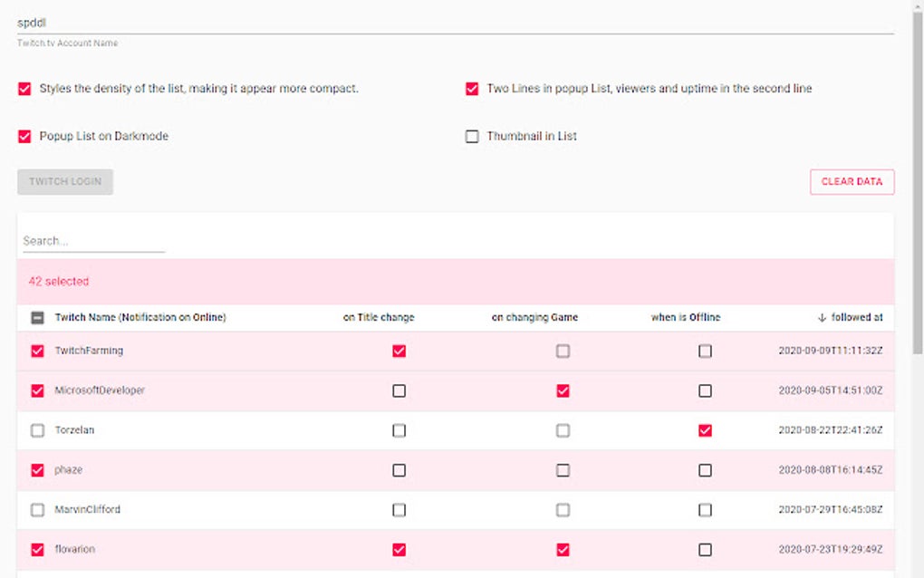
Task: Disable Offline notification for Torzelan
Action: (705, 430)
